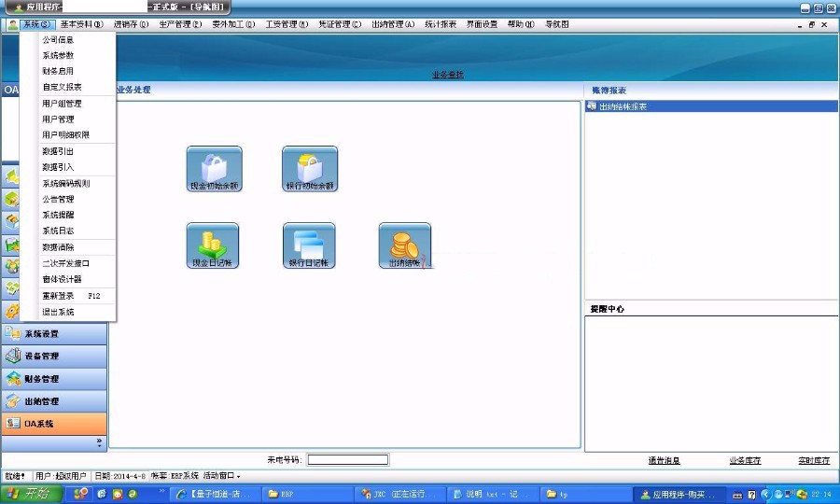The width and height of the screenshot is (840, 504).
Task: Click the 出纳管理 sidebar icon
Action: pyautogui.click(x=12, y=401)
